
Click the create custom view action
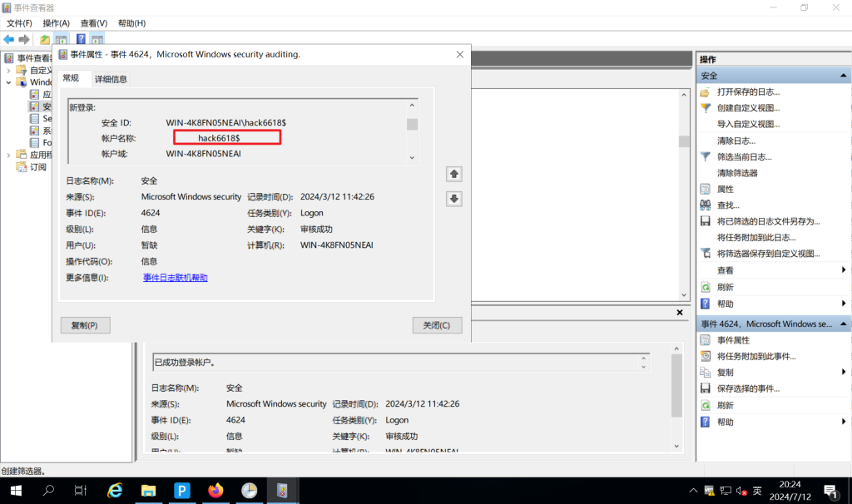pyautogui.click(x=748, y=108)
